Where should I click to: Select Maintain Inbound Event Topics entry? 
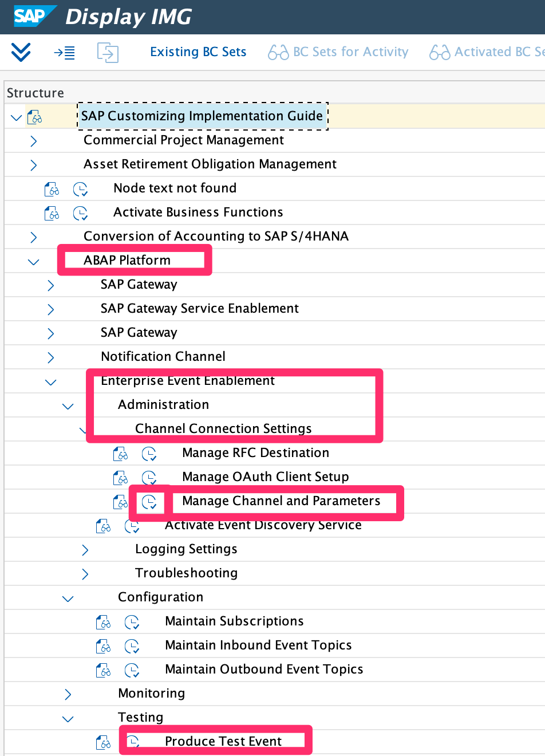(x=258, y=645)
